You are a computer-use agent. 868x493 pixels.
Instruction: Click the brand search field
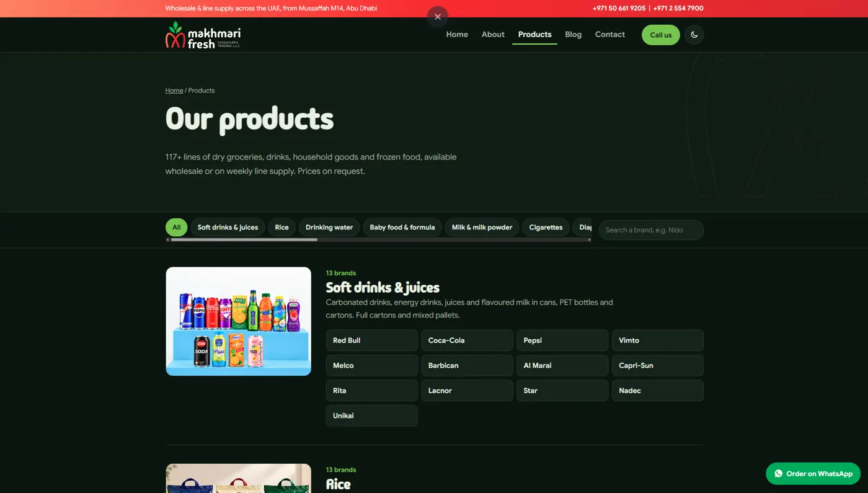[651, 230]
